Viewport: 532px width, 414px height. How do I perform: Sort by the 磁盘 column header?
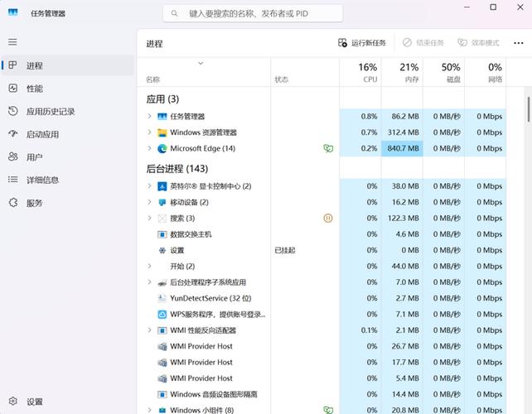(444, 72)
